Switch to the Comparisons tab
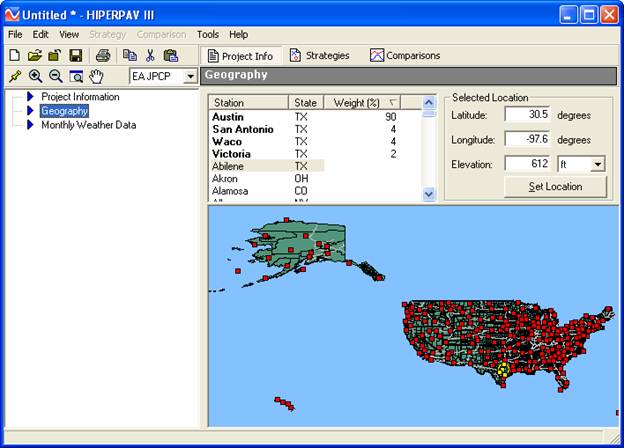 (405, 56)
